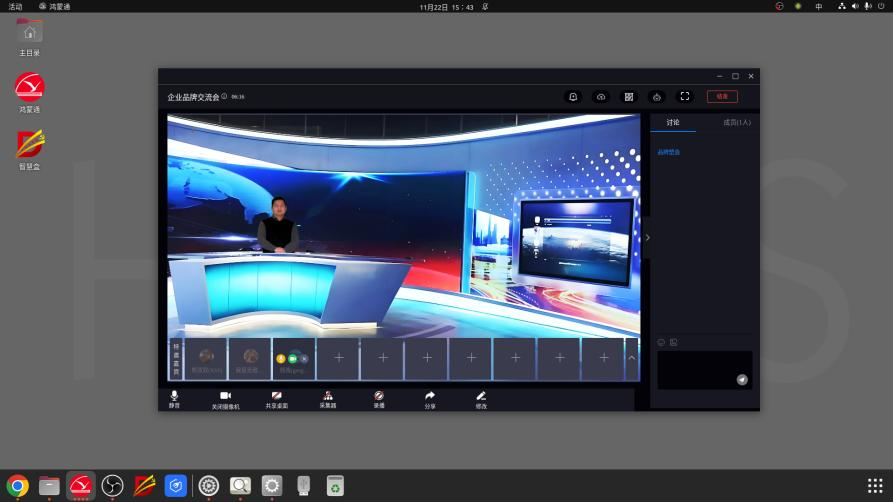Click the cloud upload icon
The height and width of the screenshot is (502, 893).
coord(601,97)
